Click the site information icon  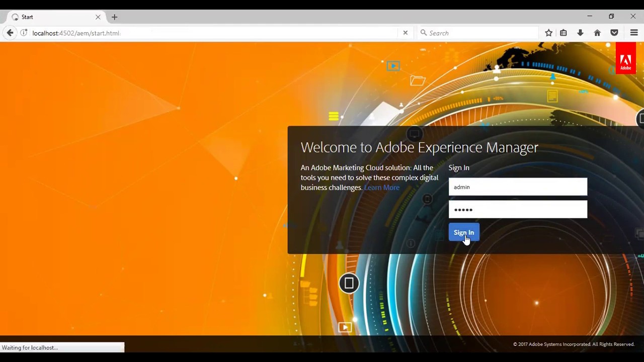(24, 33)
